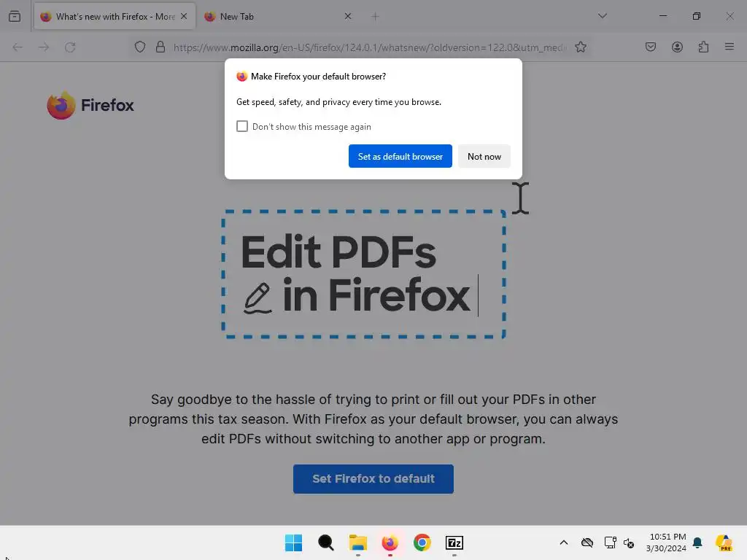The width and height of the screenshot is (747, 560).
Task: Open the Windows Start menu
Action: 293,542
